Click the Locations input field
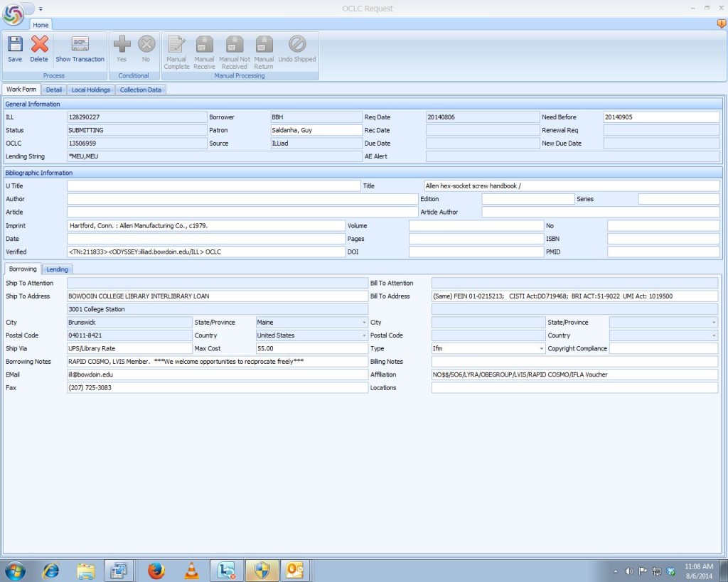728x582 pixels. (x=574, y=387)
